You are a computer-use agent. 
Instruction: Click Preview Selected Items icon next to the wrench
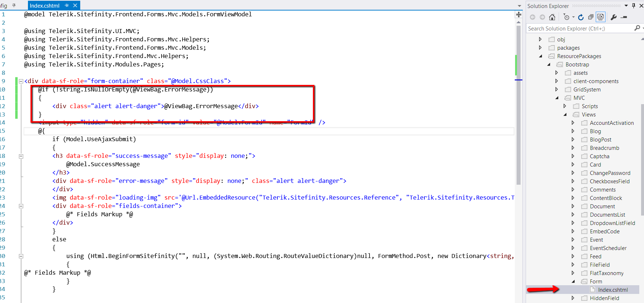[x=624, y=17]
